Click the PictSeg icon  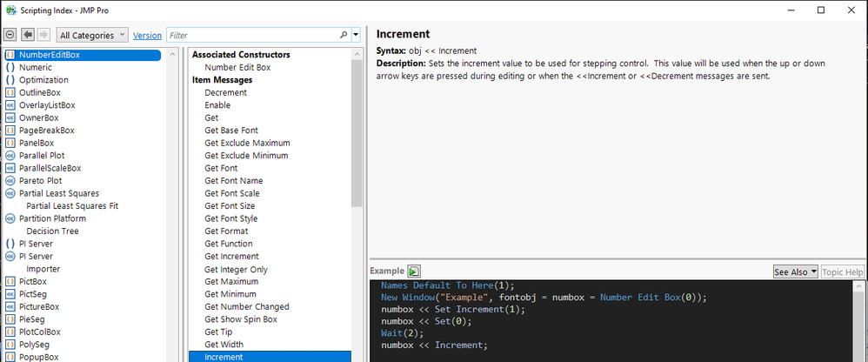(10, 294)
